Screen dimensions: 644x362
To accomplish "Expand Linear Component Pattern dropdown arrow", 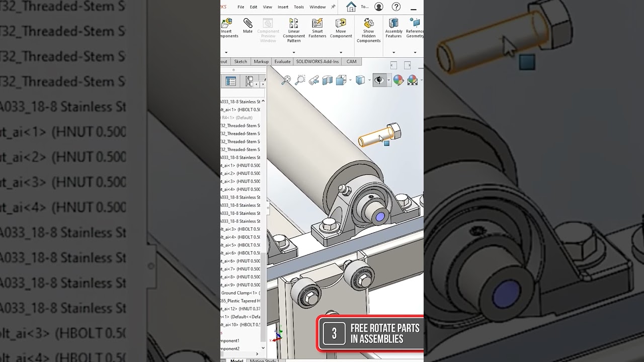I will pos(294,52).
